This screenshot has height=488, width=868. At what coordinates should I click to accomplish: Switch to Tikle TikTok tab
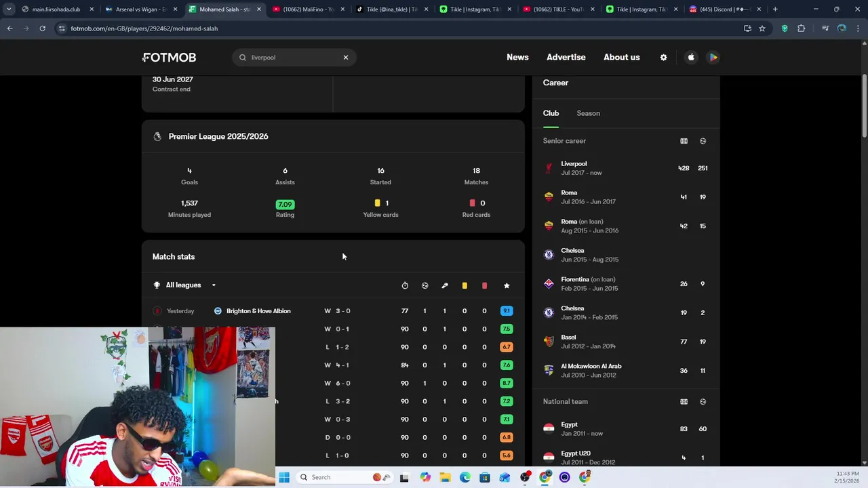pos(393,9)
